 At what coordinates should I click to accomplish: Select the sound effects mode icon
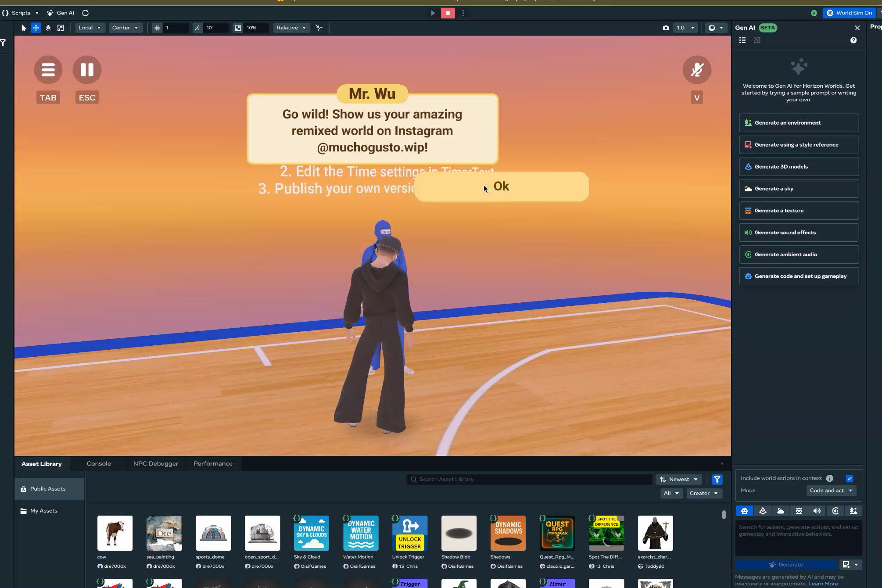[817, 511]
